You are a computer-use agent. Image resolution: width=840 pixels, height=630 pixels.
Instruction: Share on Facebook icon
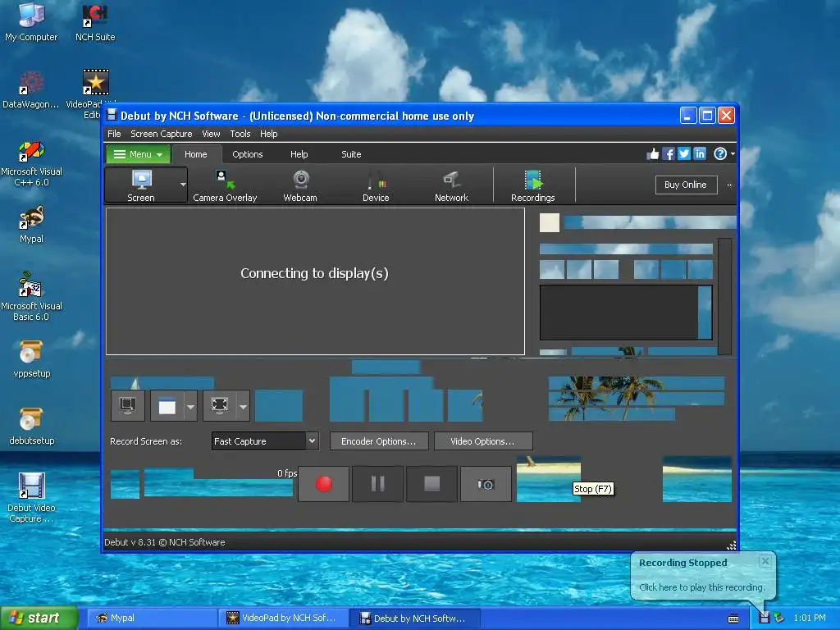[668, 154]
